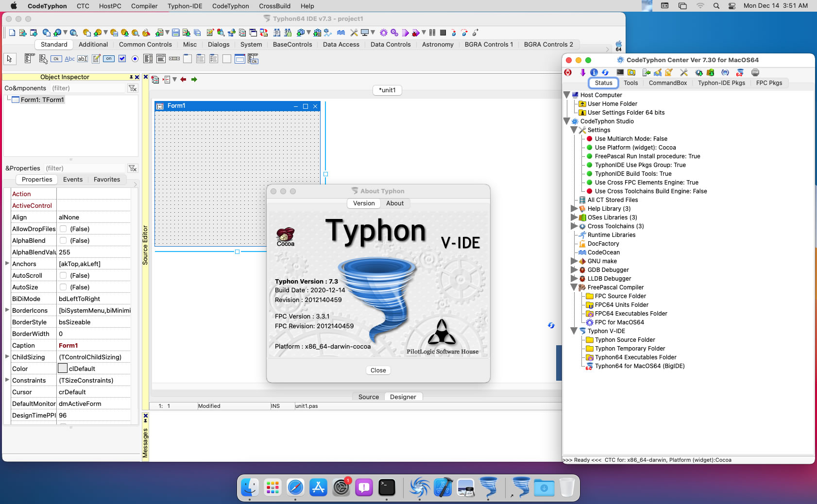Click the STOP sign icon in CodeTyphon Center
The image size is (817, 504).
point(755,72)
